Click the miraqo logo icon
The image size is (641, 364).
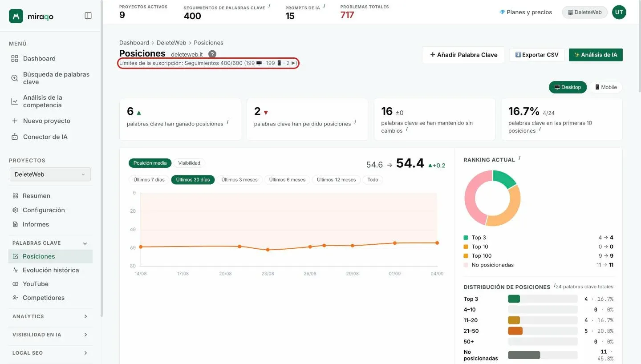16,16
